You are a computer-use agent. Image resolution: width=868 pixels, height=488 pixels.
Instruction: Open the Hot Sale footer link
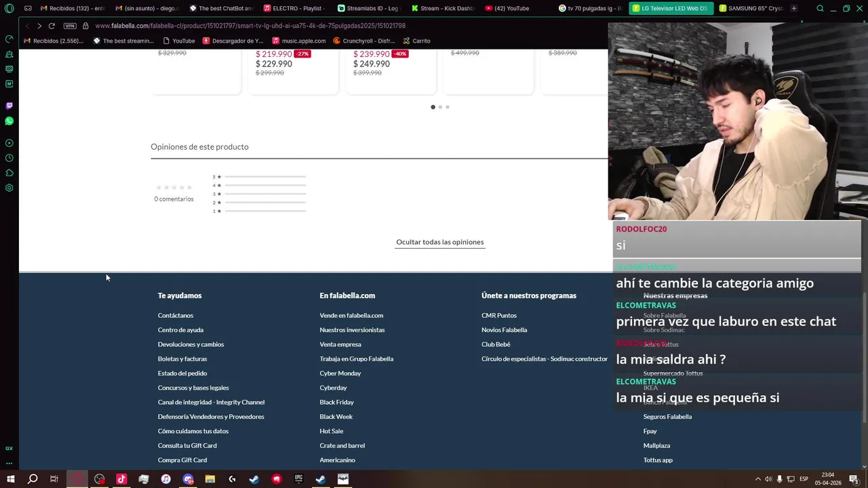point(332,431)
